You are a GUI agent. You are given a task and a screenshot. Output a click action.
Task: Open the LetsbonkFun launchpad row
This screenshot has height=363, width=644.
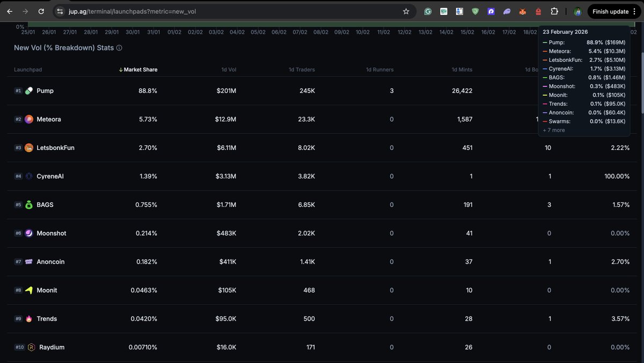322,148
